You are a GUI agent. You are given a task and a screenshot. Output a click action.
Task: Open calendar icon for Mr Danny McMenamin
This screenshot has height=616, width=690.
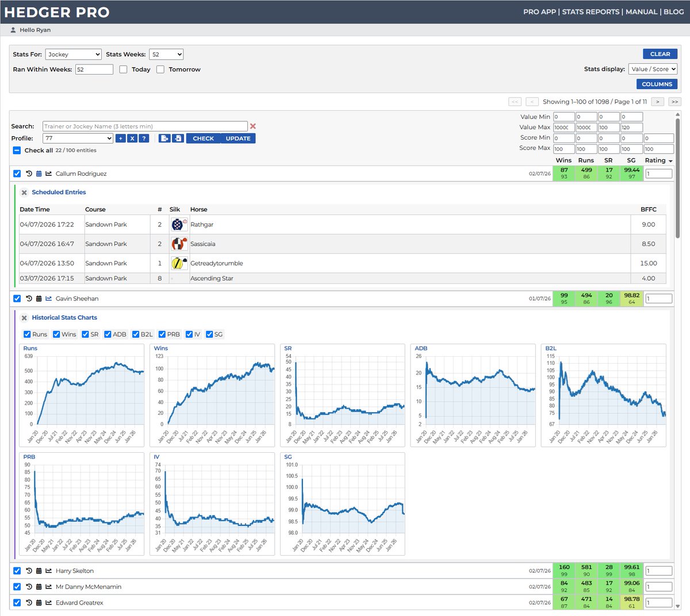39,587
